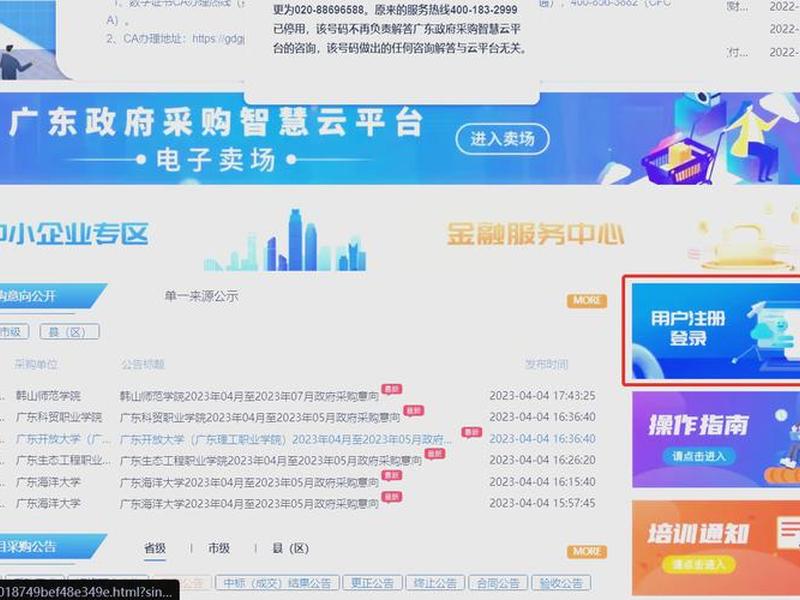Click the 最新 badge on 韩山师范学院 row
This screenshot has width=800, height=600.
pos(392,389)
